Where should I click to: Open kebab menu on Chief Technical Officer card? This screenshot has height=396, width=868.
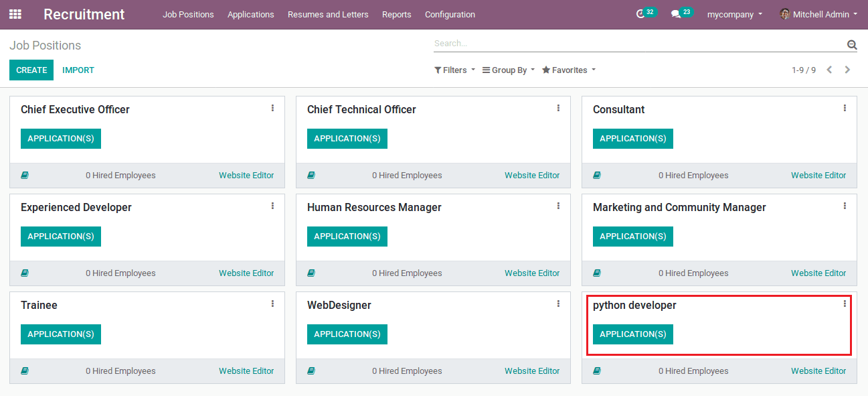point(558,108)
